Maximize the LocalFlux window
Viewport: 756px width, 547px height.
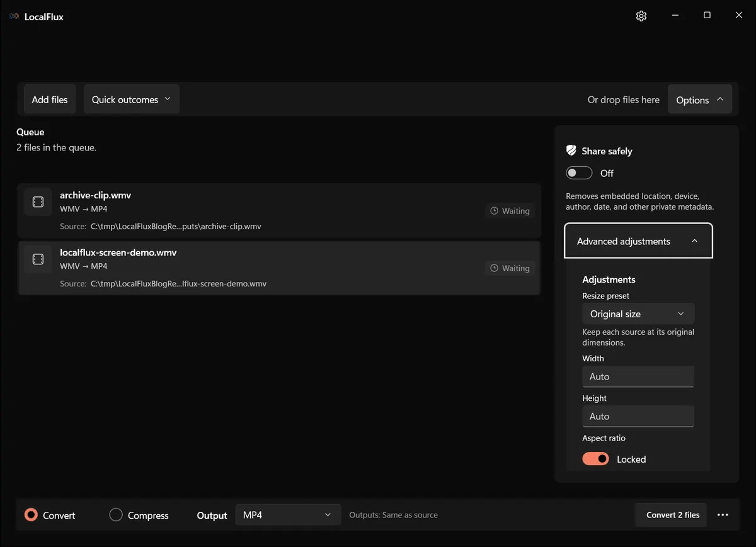tap(707, 16)
